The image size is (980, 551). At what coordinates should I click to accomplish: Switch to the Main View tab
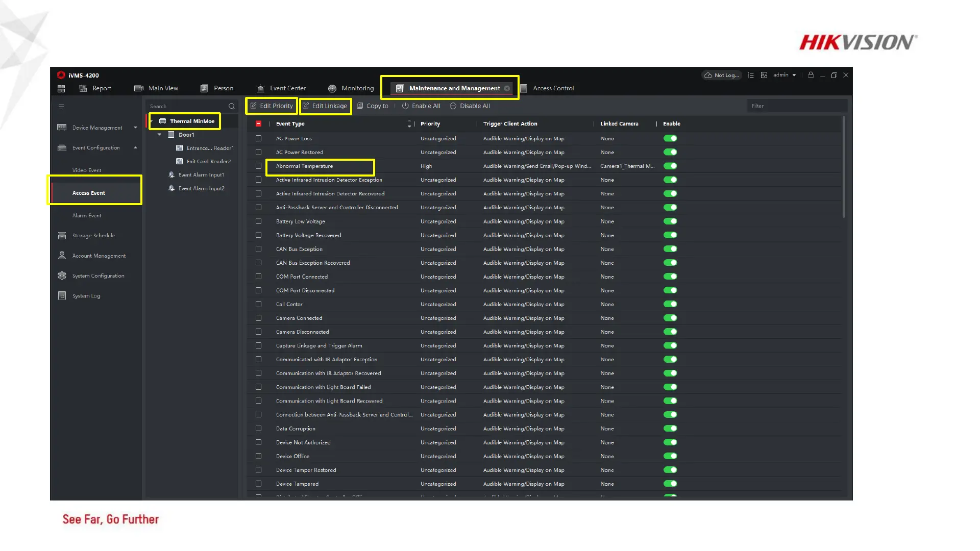click(x=156, y=88)
